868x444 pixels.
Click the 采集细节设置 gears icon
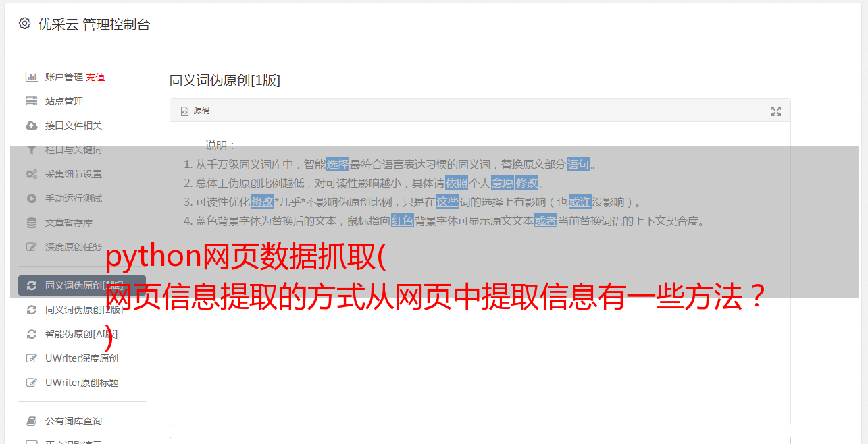tap(31, 174)
